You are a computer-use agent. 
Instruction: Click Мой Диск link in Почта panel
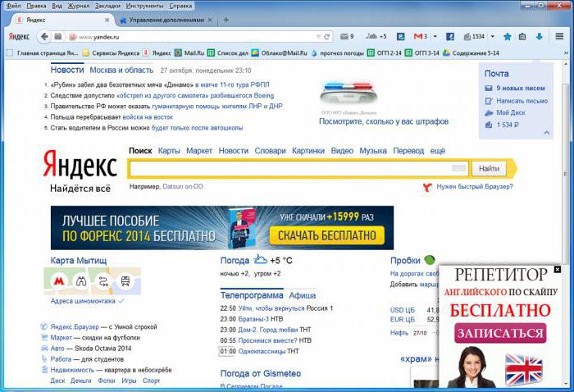tap(511, 112)
